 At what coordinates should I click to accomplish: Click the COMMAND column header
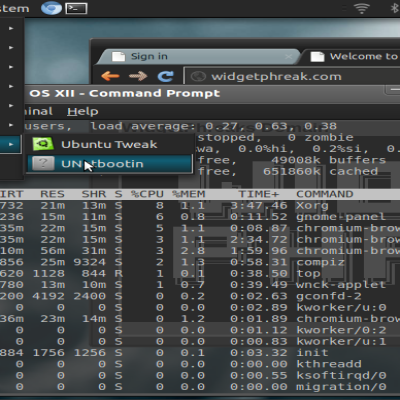click(325, 194)
